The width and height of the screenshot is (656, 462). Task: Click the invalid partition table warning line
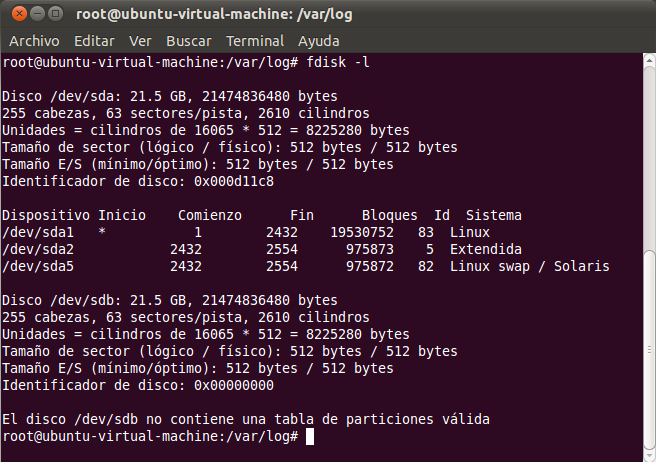pyautogui.click(x=245, y=420)
